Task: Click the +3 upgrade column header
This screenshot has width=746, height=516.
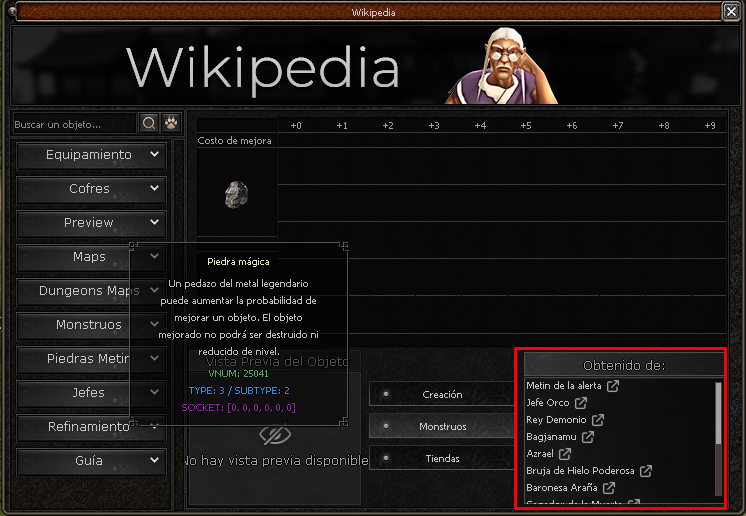Action: click(x=434, y=126)
